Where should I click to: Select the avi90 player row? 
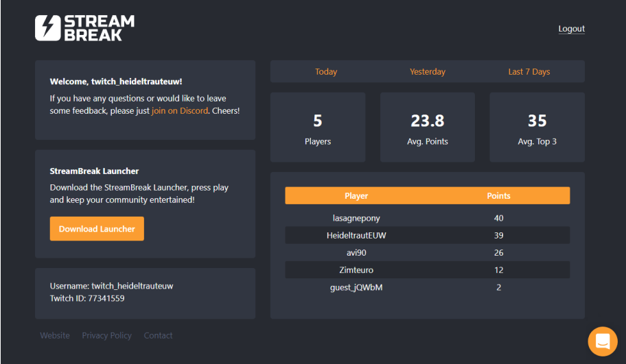click(427, 253)
